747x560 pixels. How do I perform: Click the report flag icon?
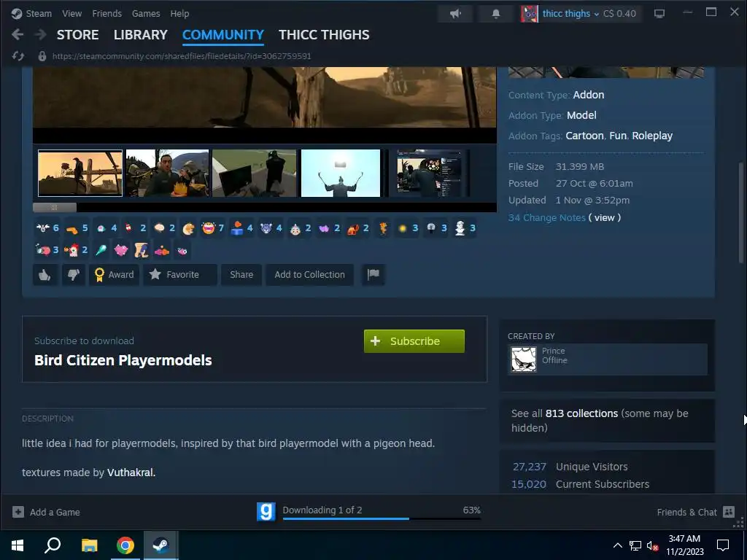pyautogui.click(x=373, y=275)
